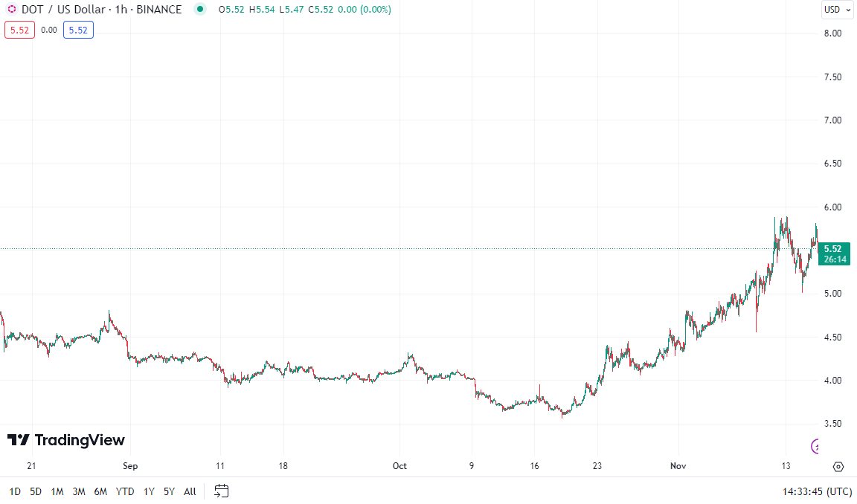The width and height of the screenshot is (857, 504).
Task: Show the 5Y time range
Action: pos(170,491)
